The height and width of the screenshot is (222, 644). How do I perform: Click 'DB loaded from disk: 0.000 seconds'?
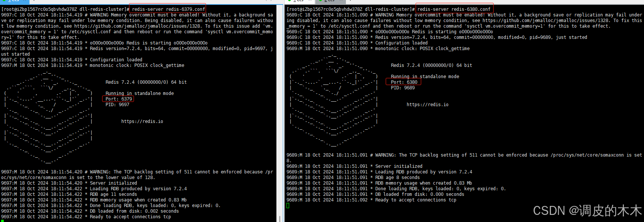[375, 194]
